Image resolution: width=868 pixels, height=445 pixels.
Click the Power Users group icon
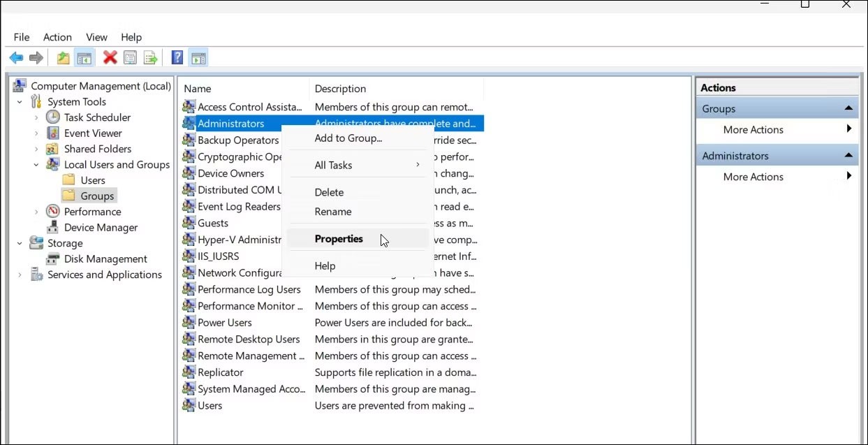click(189, 323)
